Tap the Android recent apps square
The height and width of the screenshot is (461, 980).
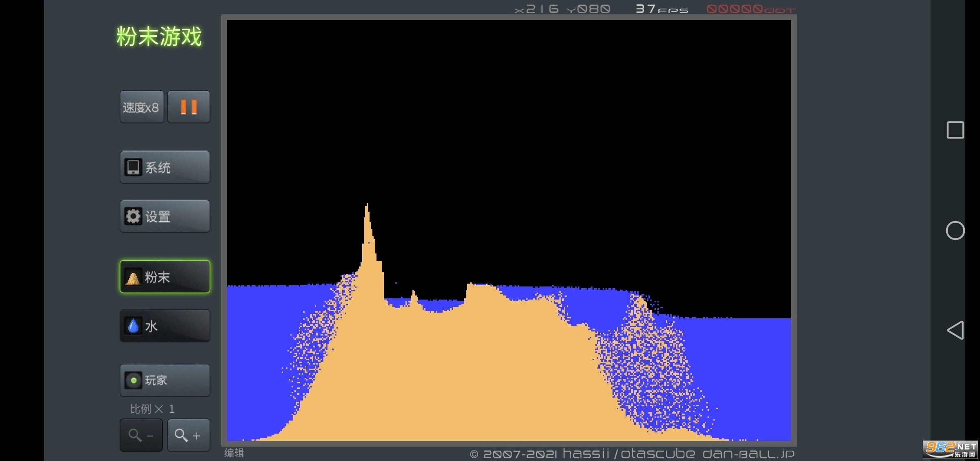tap(955, 130)
